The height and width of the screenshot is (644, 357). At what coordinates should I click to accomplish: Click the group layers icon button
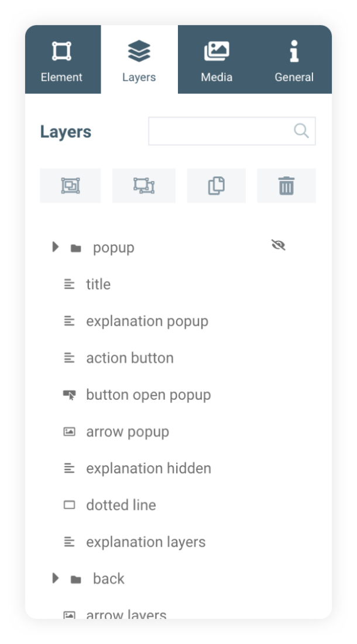pyautogui.click(x=70, y=186)
